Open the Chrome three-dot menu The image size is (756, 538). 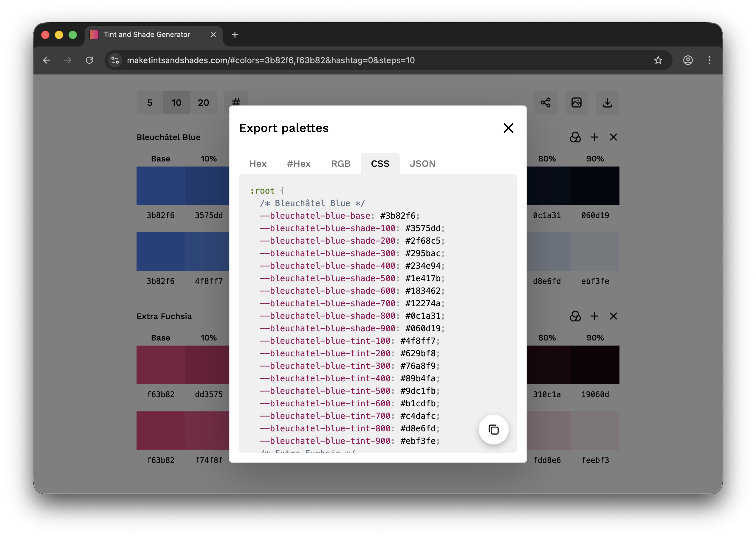(x=709, y=60)
